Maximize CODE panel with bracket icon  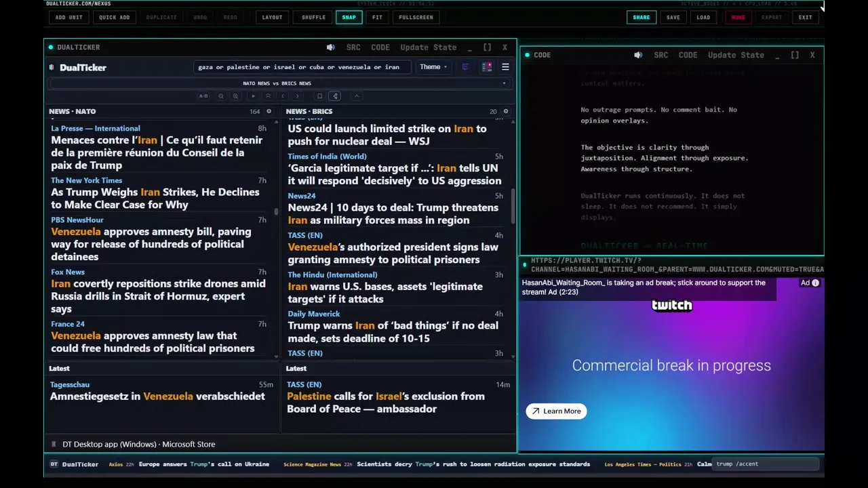pyautogui.click(x=795, y=55)
